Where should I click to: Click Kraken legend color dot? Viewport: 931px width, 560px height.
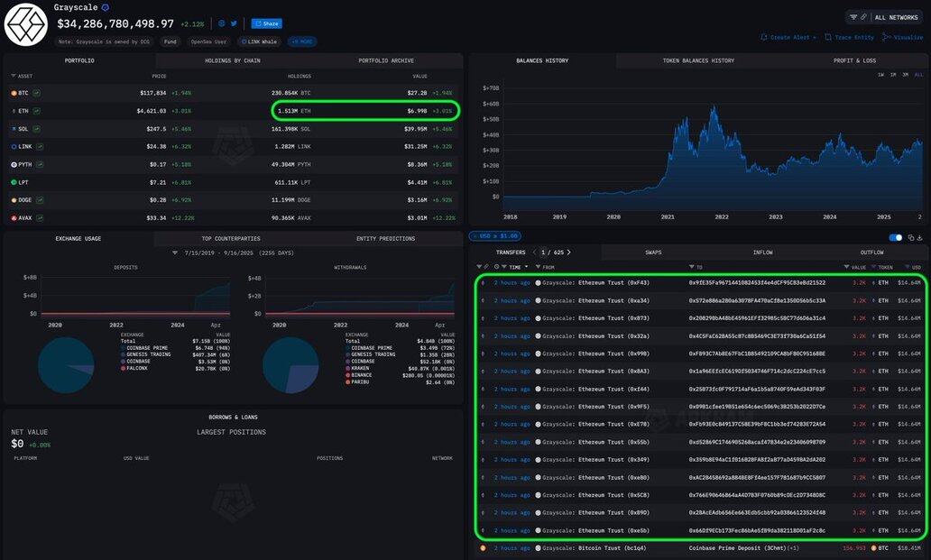348,368
